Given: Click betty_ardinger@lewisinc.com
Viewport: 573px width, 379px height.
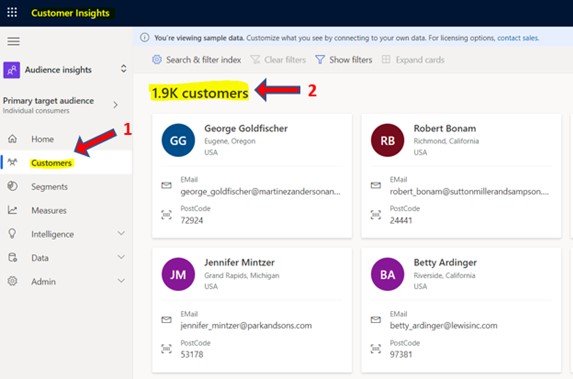Looking at the screenshot, I should point(443,326).
